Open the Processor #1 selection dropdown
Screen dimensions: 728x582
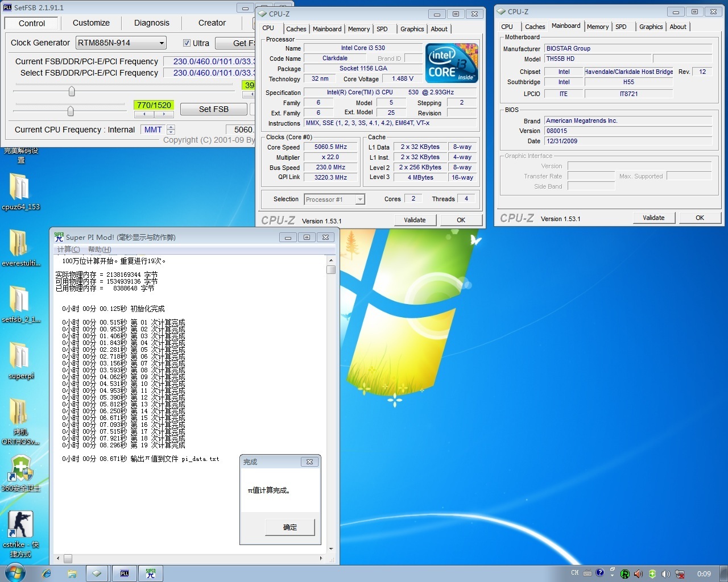click(359, 199)
